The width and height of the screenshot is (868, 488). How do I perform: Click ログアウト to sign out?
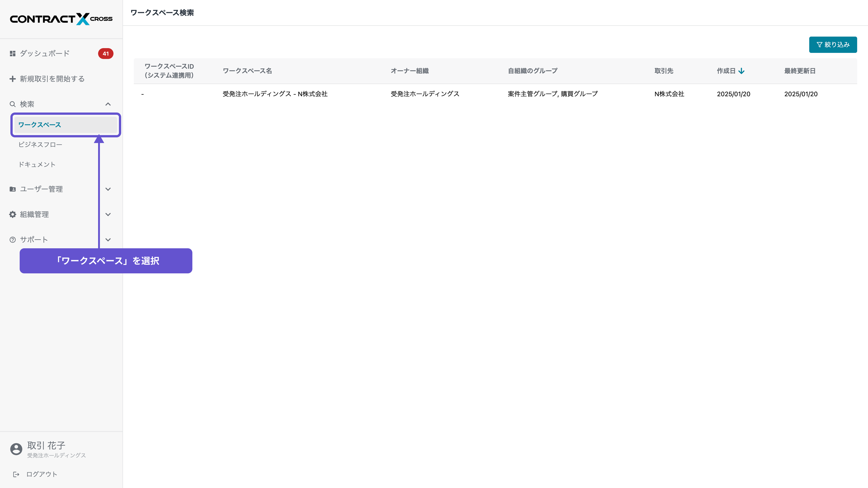click(x=42, y=474)
